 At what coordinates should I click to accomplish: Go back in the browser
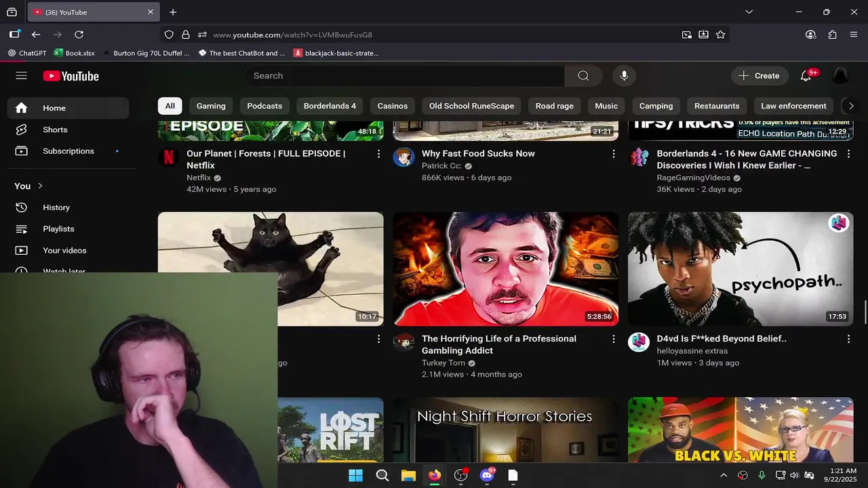[x=36, y=35]
